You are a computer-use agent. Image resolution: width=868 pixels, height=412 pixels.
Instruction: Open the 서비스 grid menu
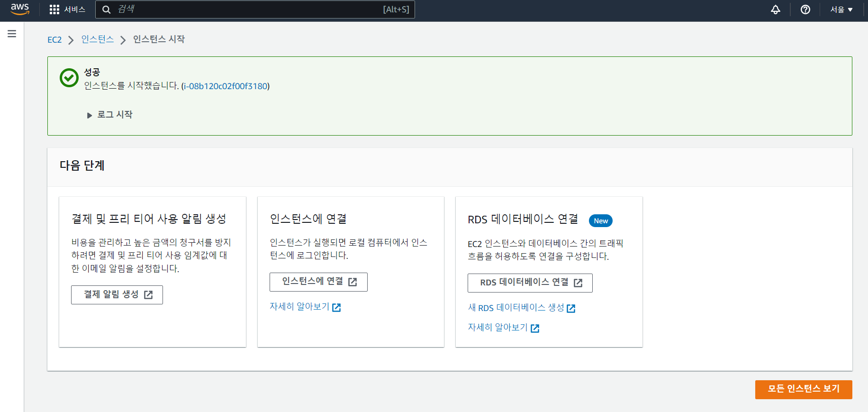click(67, 9)
